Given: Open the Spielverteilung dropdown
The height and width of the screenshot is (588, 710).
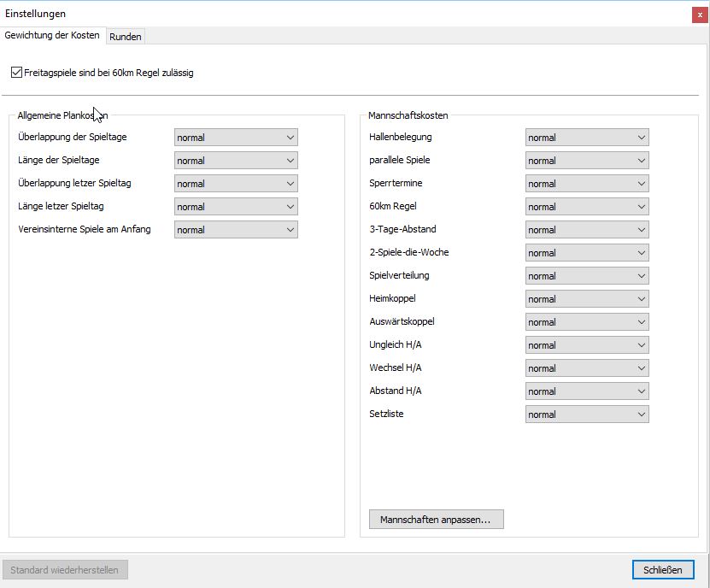Looking at the screenshot, I should [x=586, y=276].
